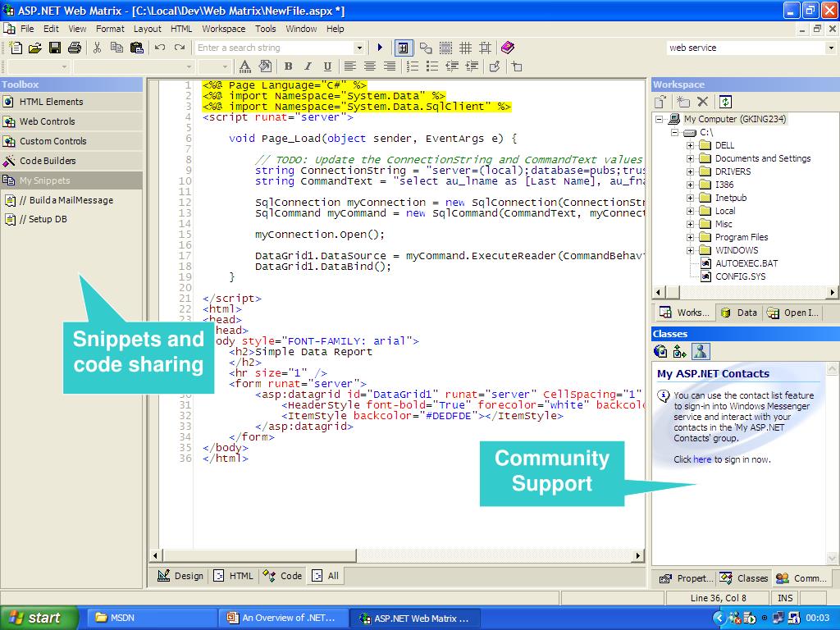Viewport: 840px width, 630px height.
Task: Insert a bulleted list
Action: tap(431, 66)
